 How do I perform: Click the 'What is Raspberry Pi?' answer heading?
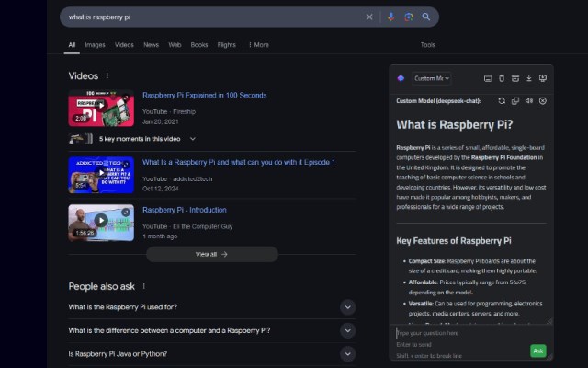coord(455,125)
